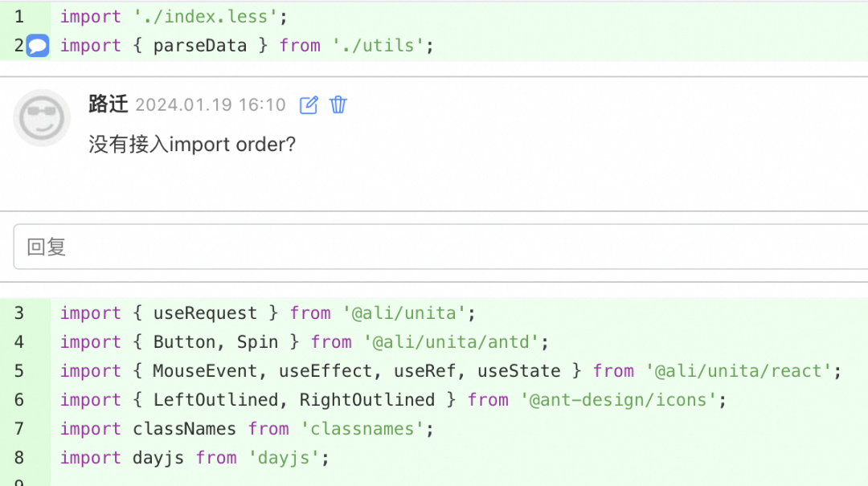Viewport: 868px width, 486px height.
Task: Click the commenter's avatar image
Action: tap(42, 118)
